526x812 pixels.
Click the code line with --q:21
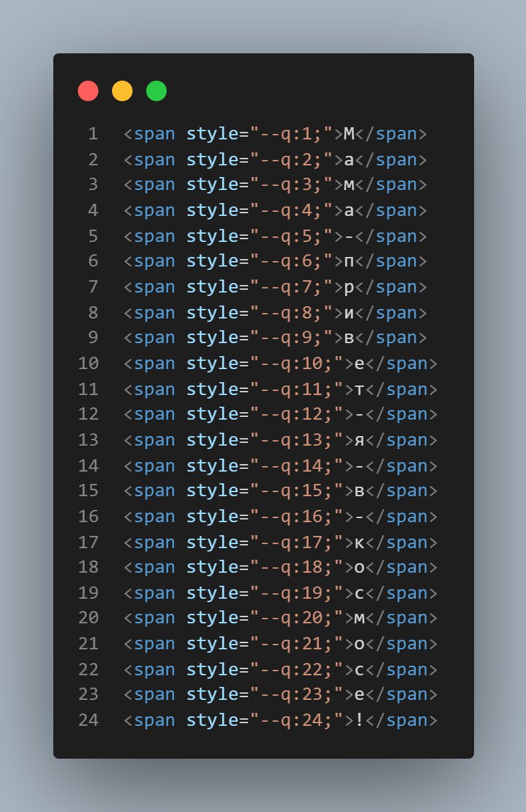tap(280, 645)
